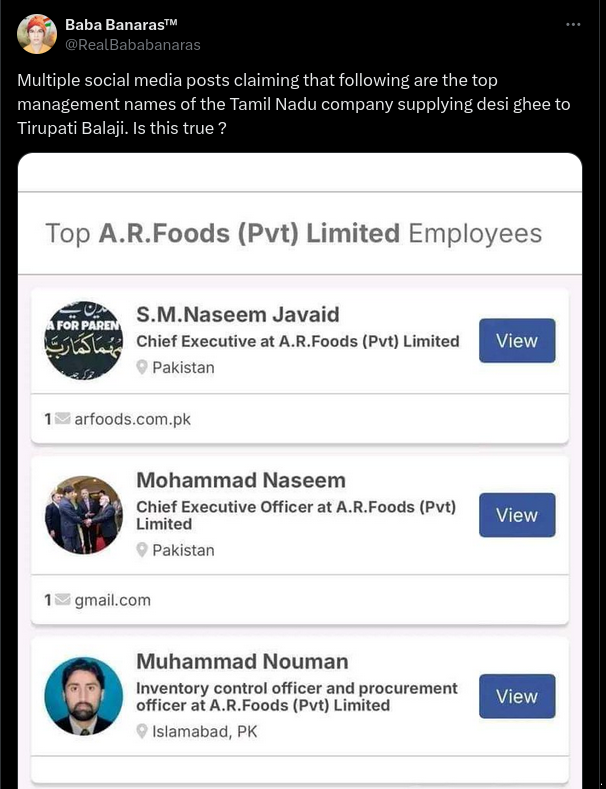Open the @RealBababanaras handle link
This screenshot has width=606, height=789.
pos(133,44)
